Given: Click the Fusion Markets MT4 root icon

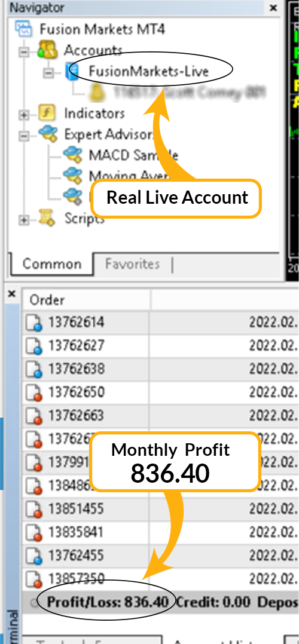Looking at the screenshot, I should coord(25,29).
